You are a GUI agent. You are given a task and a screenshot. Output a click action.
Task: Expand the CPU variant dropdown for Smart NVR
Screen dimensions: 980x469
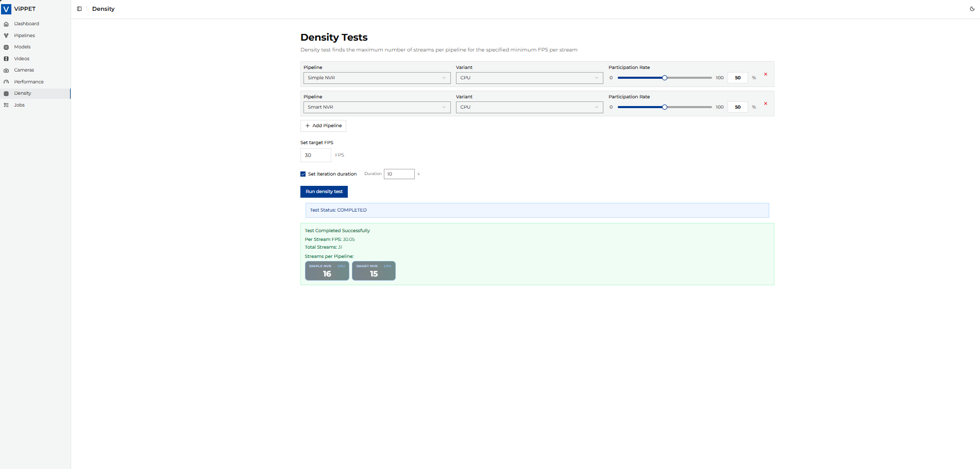click(x=529, y=107)
